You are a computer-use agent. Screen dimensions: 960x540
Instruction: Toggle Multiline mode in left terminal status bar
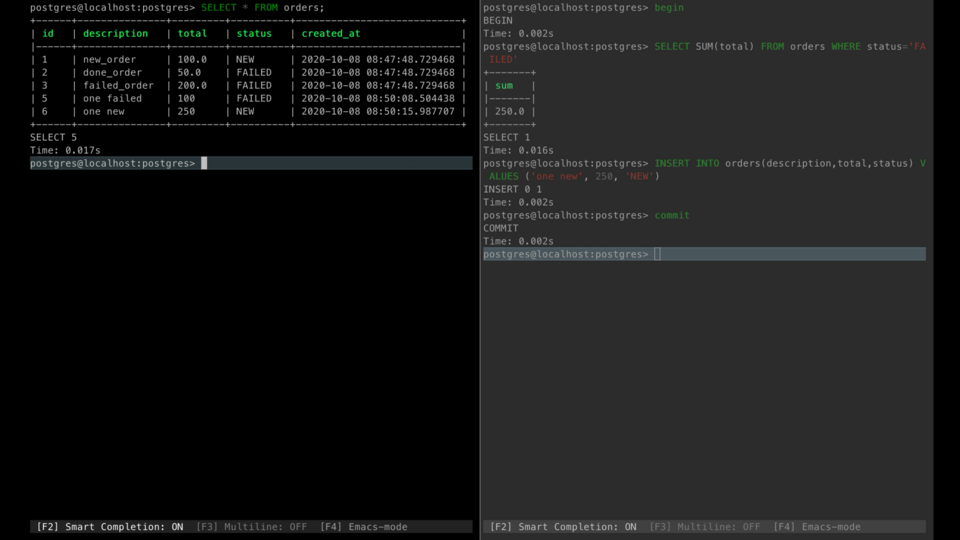(251, 527)
